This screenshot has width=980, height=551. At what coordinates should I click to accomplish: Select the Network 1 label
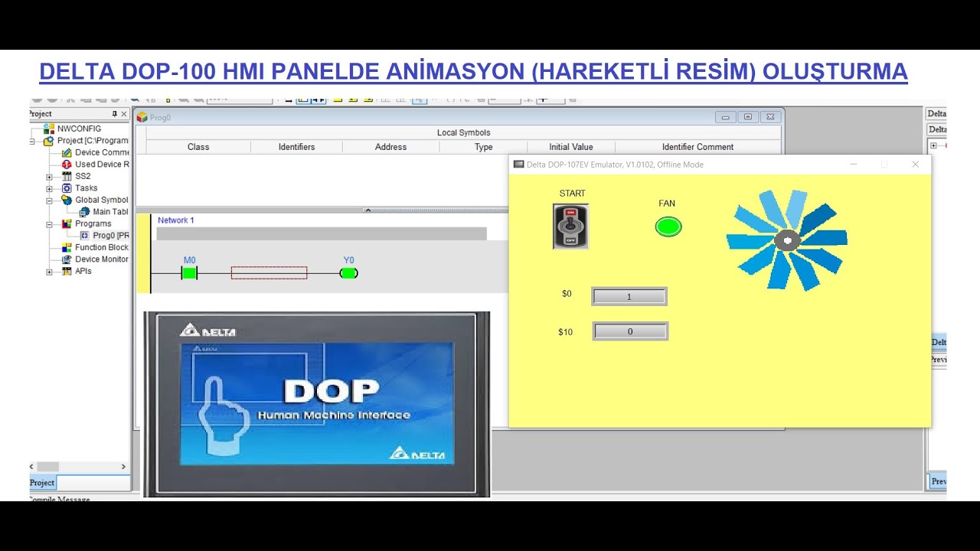(176, 220)
